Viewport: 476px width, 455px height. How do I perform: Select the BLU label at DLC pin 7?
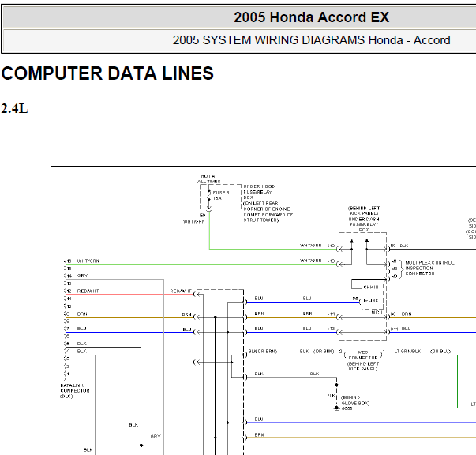tap(81, 329)
